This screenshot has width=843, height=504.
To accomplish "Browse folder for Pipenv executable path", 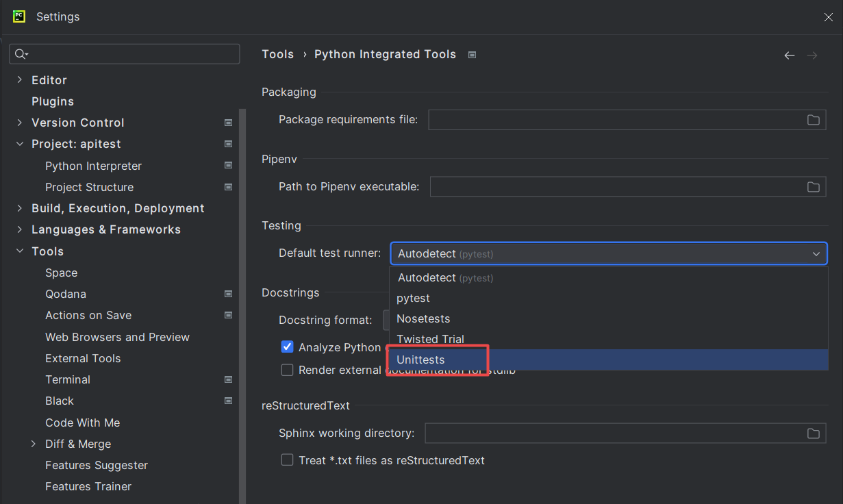I will (x=814, y=187).
